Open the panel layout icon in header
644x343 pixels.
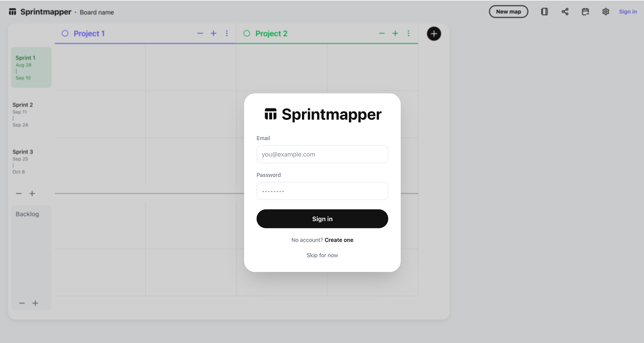tap(545, 12)
